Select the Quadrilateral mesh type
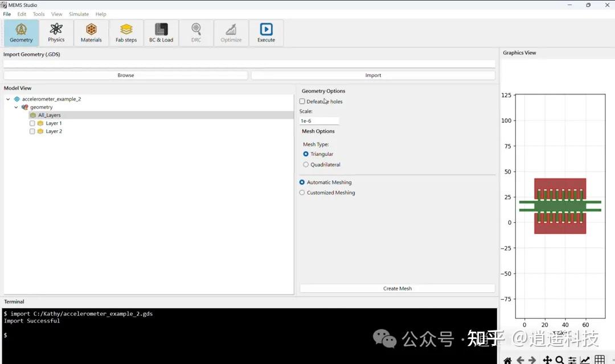Viewport: 615px width, 364px height. tap(306, 164)
